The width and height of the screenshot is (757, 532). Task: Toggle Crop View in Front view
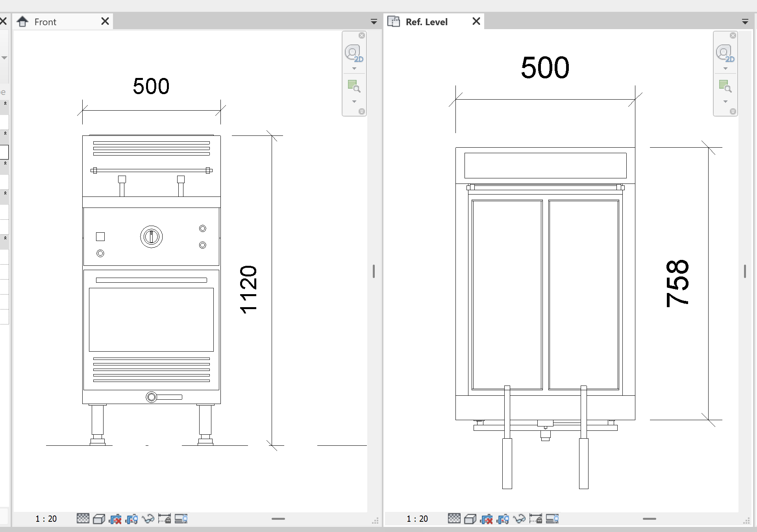115,519
